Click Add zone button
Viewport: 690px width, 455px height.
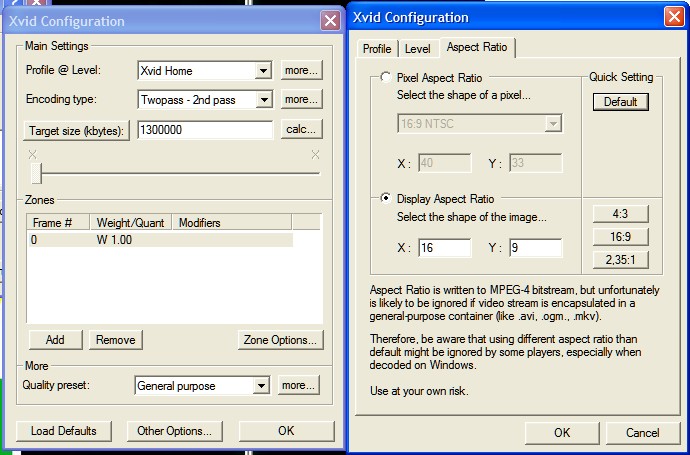pyautogui.click(x=55, y=340)
